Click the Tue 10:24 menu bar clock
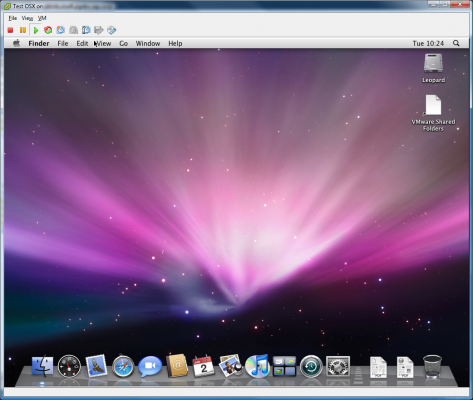The image size is (473, 400). click(428, 43)
